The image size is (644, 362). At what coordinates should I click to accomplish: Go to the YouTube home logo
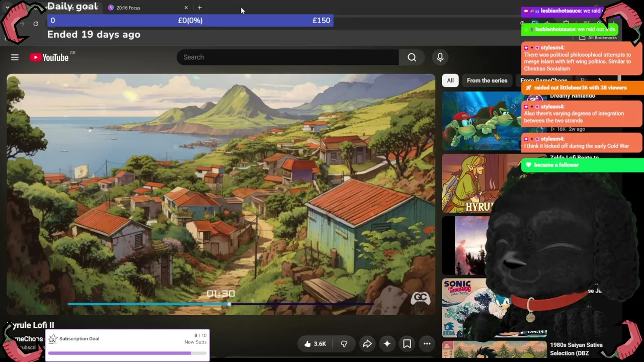[x=49, y=57]
